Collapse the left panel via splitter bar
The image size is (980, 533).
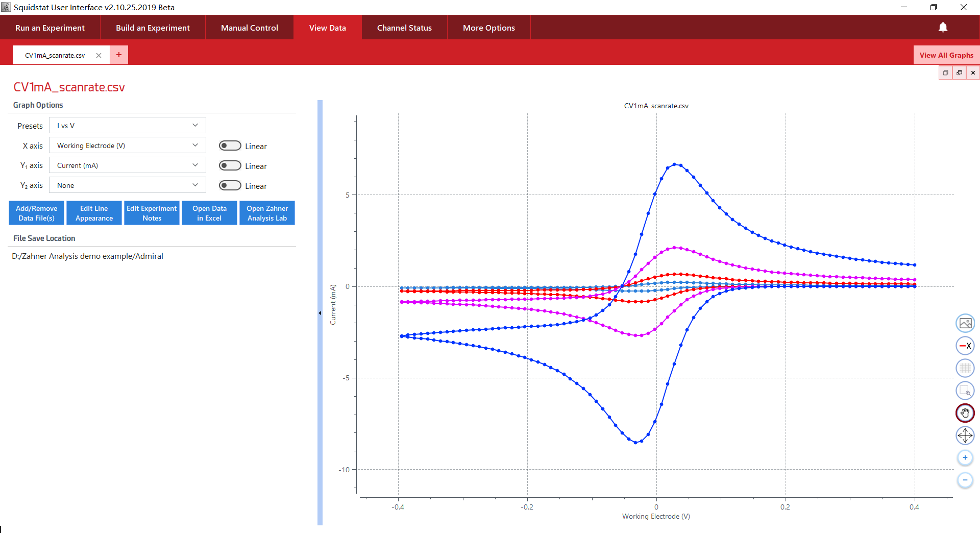320,313
